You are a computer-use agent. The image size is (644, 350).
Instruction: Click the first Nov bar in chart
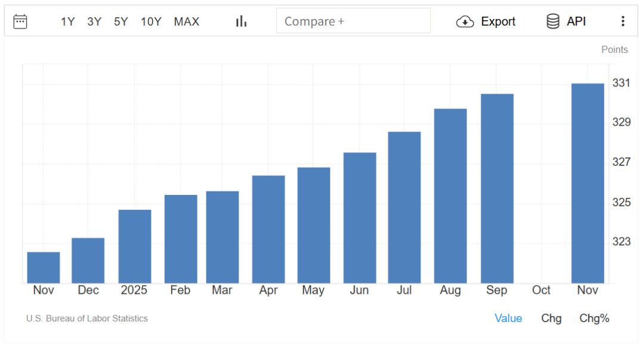44,268
